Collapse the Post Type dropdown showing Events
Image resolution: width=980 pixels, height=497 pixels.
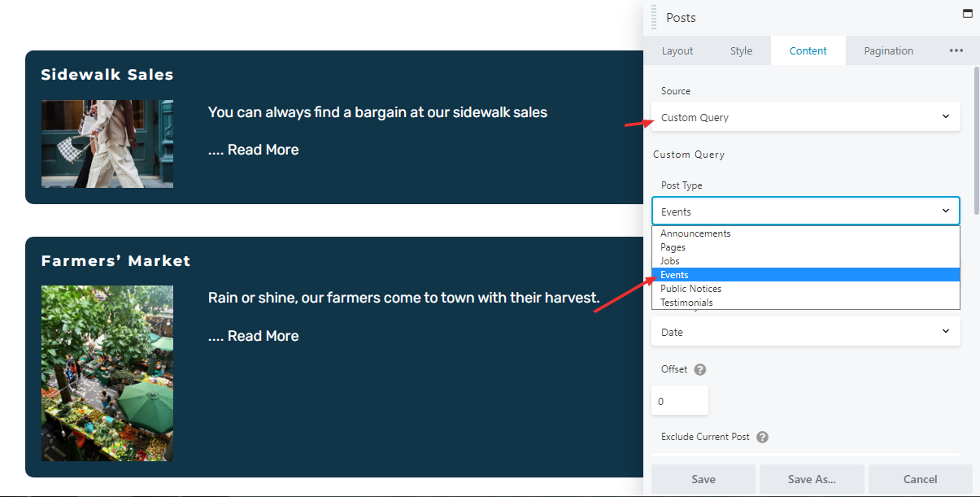point(806,211)
